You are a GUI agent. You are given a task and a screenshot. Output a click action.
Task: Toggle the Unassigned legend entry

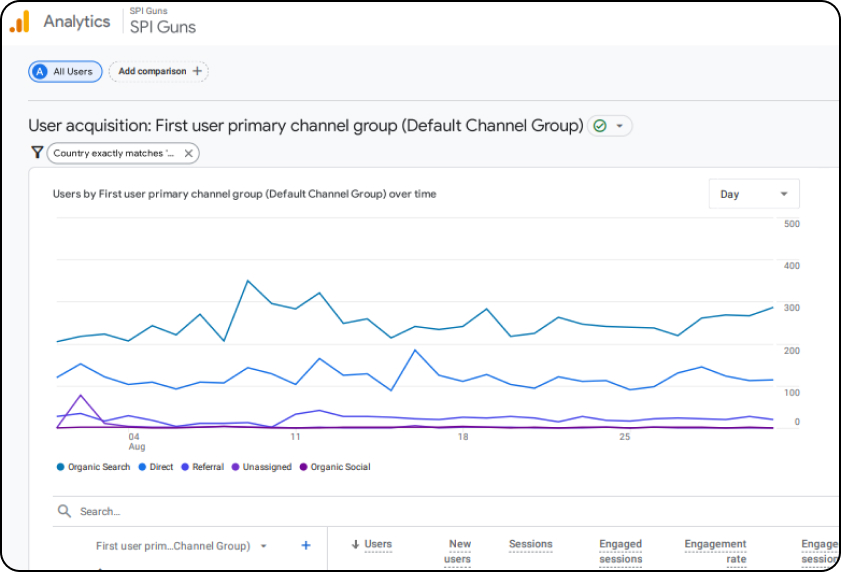tap(262, 467)
